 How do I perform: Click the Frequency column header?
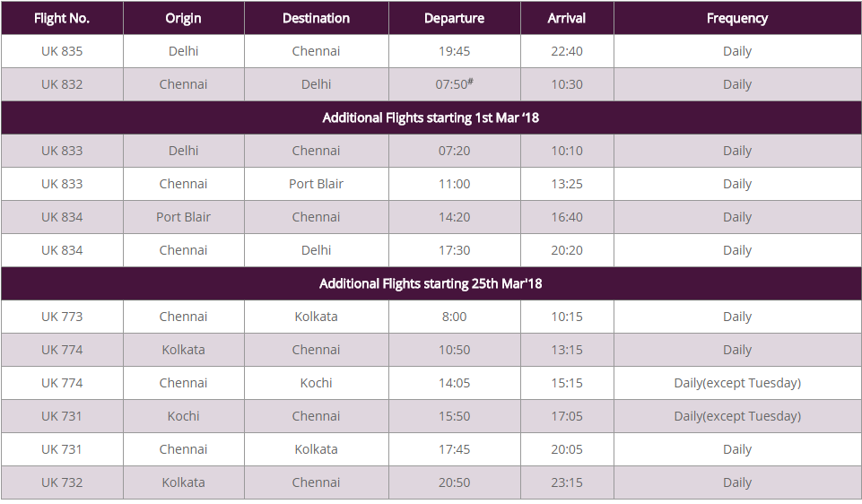pyautogui.click(x=737, y=18)
